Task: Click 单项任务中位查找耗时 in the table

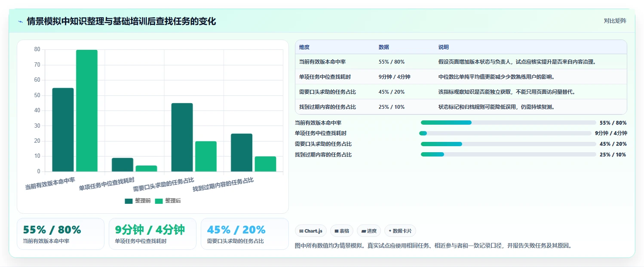Action: (x=325, y=77)
